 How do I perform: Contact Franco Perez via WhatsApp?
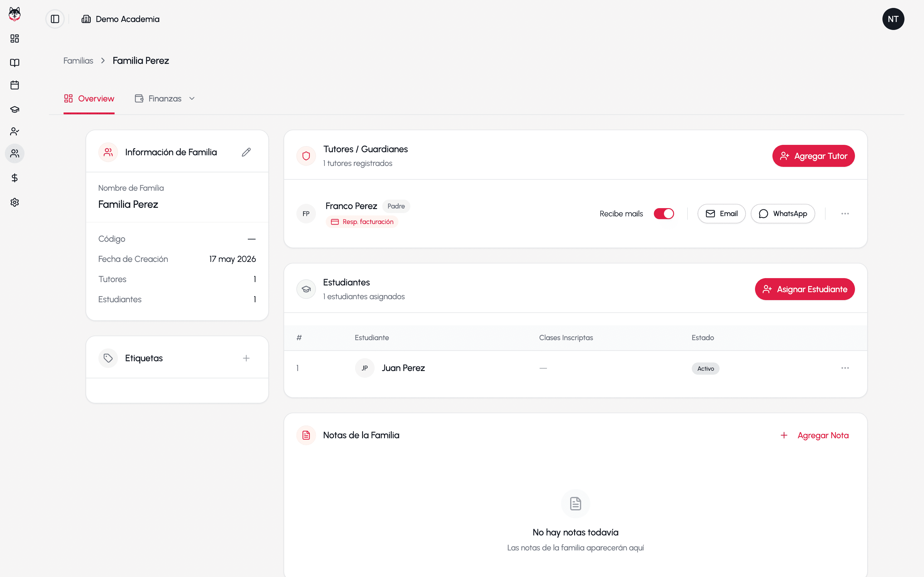click(783, 214)
